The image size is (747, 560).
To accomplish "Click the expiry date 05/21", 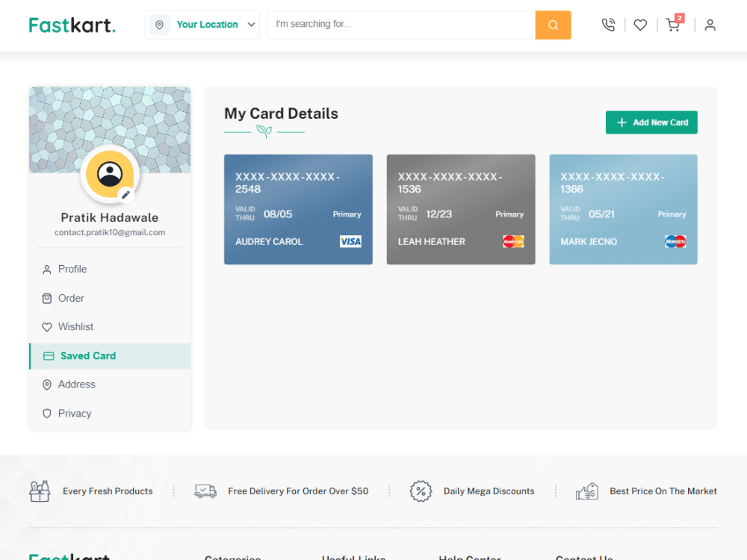I will (601, 214).
